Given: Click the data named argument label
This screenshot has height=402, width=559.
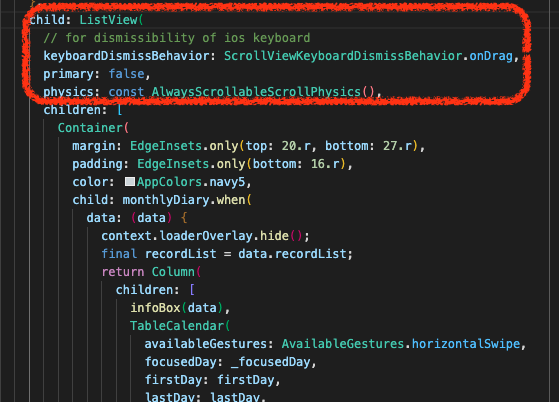Looking at the screenshot, I should pos(101,218).
